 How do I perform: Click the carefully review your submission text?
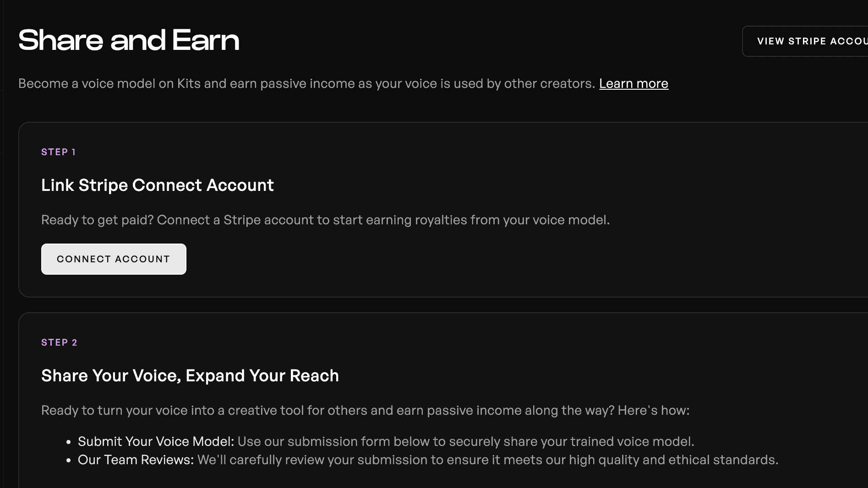coord(488,460)
